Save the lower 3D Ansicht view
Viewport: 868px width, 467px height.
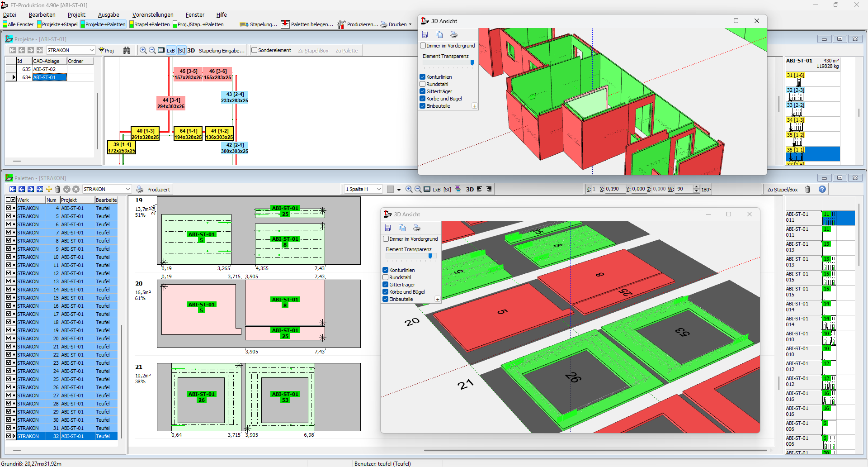pyautogui.click(x=387, y=228)
